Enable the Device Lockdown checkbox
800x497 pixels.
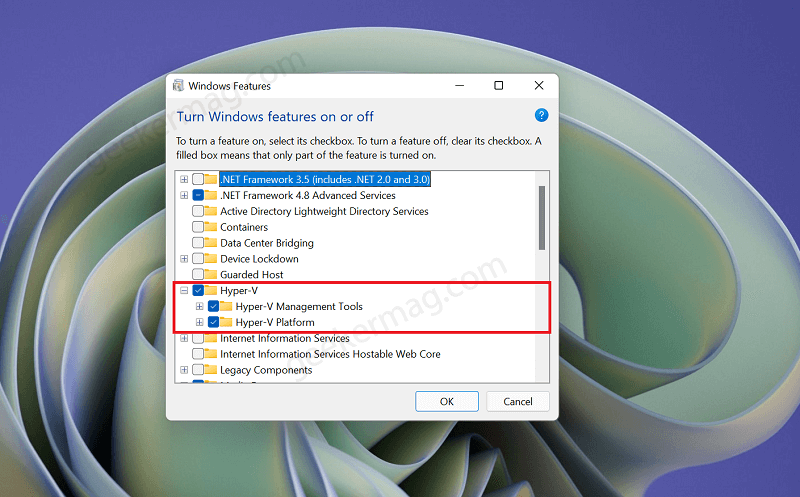coord(198,258)
